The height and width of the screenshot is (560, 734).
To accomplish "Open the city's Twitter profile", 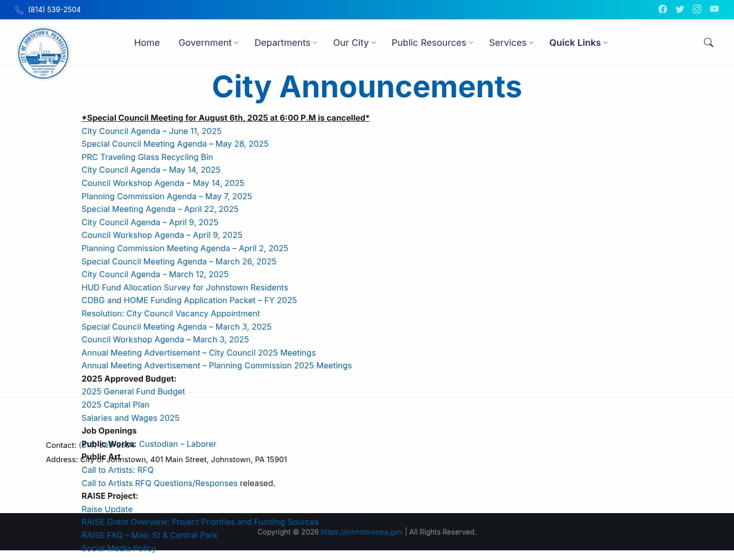I will click(x=680, y=9).
